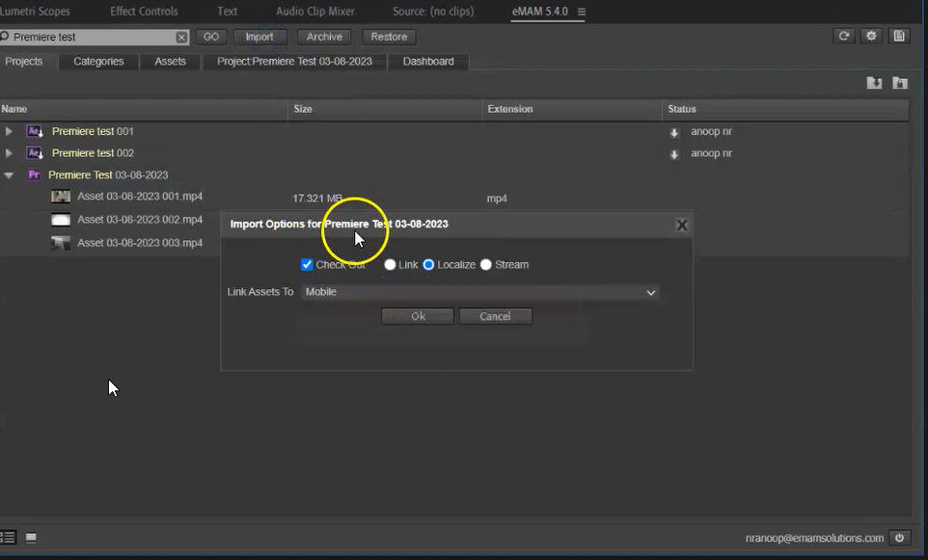928x560 pixels.
Task: Select Premiere test 002 project name
Action: coord(93,153)
